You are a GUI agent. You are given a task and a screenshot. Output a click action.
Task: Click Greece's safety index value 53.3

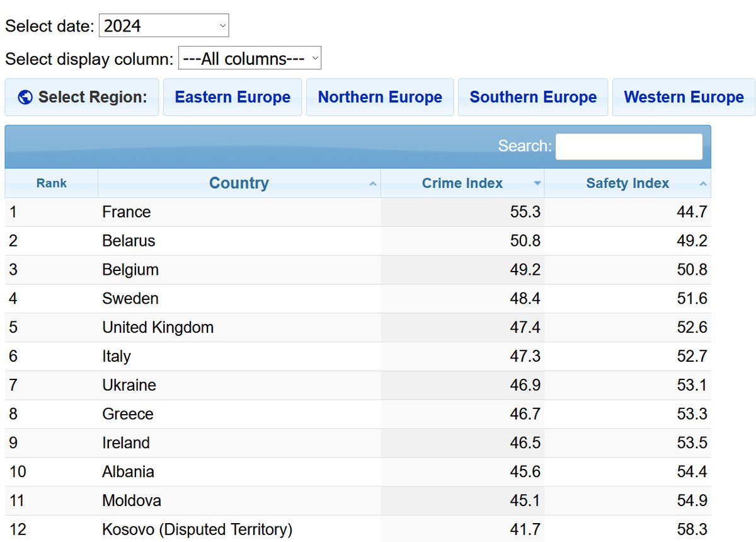pyautogui.click(x=692, y=414)
